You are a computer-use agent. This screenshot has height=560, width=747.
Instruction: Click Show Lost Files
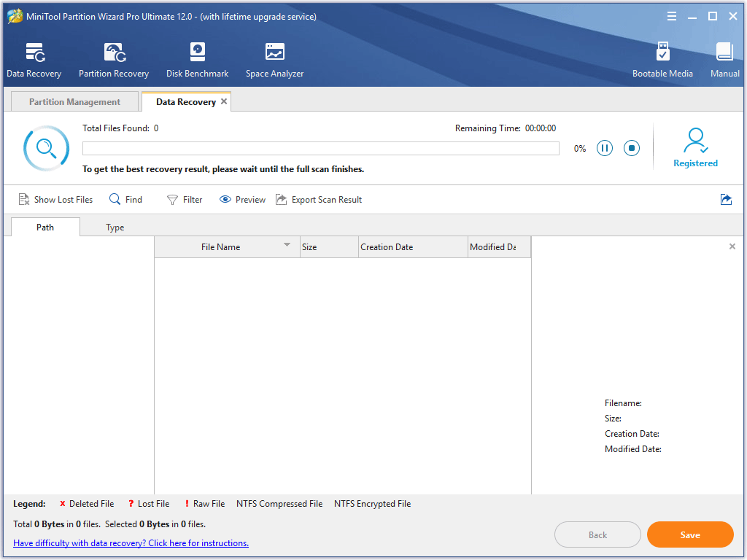55,200
